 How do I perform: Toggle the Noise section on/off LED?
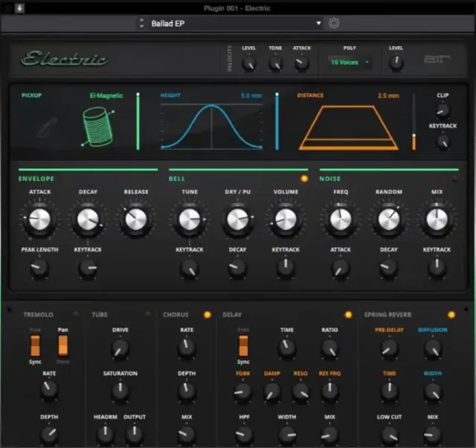(454, 179)
